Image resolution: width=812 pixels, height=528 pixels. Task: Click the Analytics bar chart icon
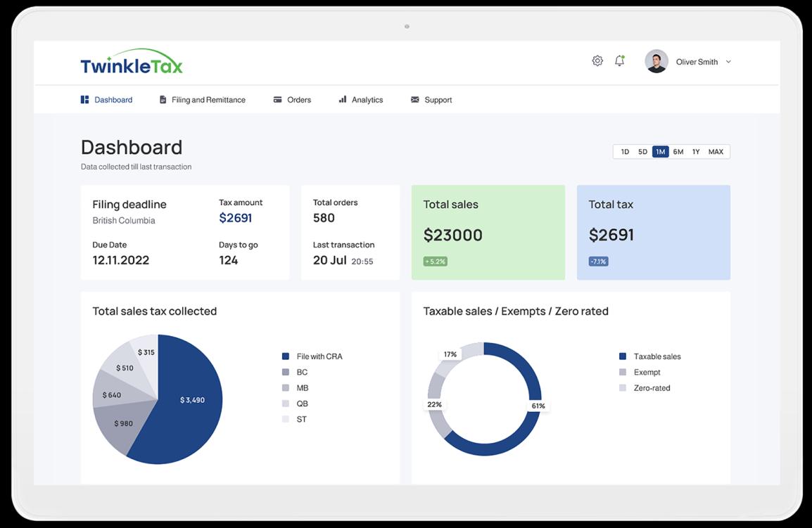[x=342, y=99]
